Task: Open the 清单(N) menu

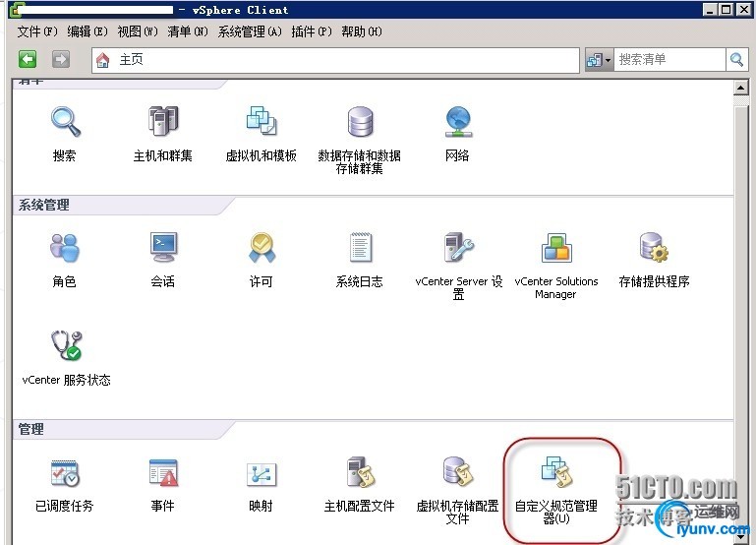Action: pos(188,31)
